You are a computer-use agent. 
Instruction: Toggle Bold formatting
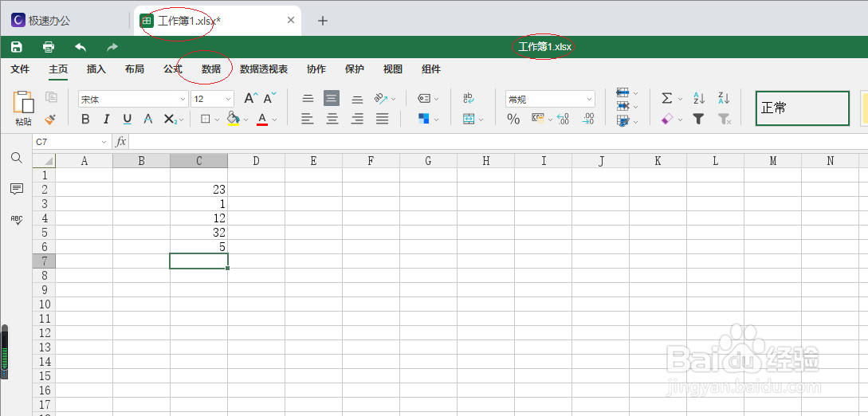point(85,119)
